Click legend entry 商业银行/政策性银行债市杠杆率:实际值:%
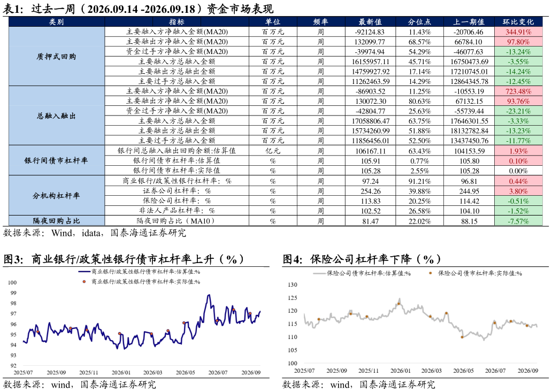Viewport: 552px width, 392px height. pyautogui.click(x=141, y=281)
